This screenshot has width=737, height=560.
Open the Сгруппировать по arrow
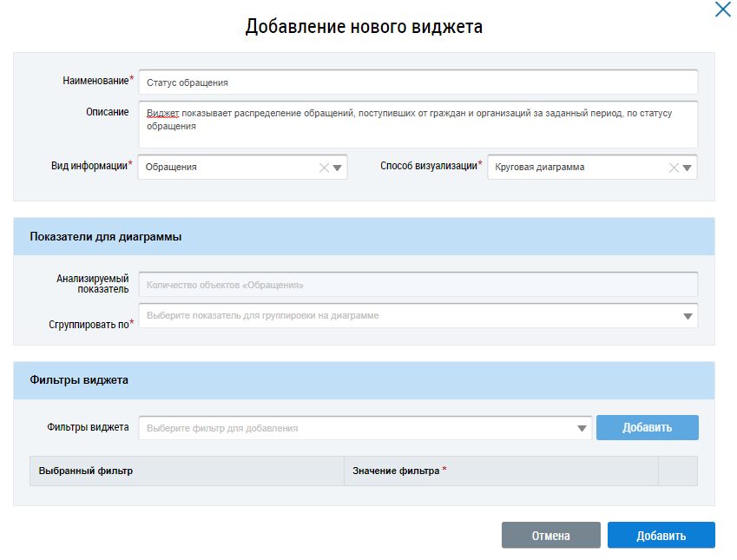tap(688, 316)
